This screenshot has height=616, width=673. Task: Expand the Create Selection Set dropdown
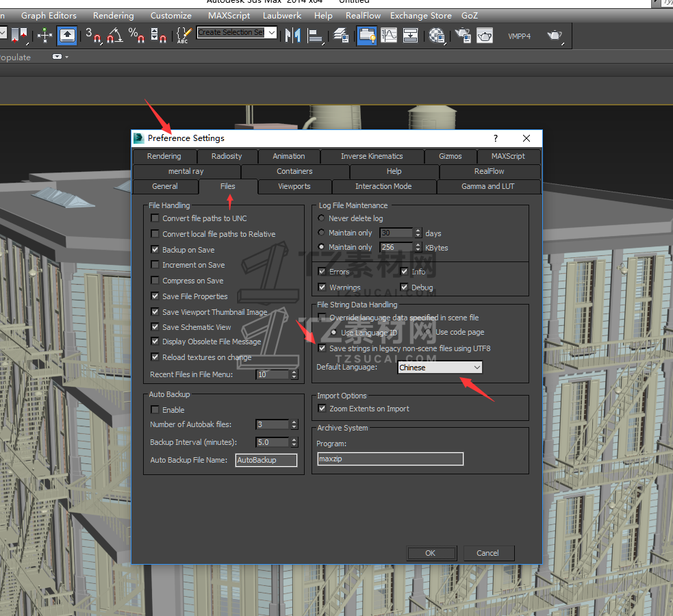coord(272,33)
